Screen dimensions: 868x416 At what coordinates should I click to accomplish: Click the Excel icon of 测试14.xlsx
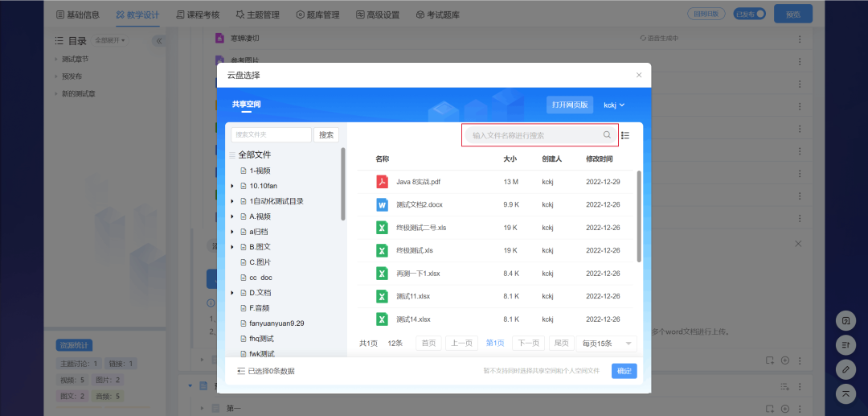(x=382, y=319)
